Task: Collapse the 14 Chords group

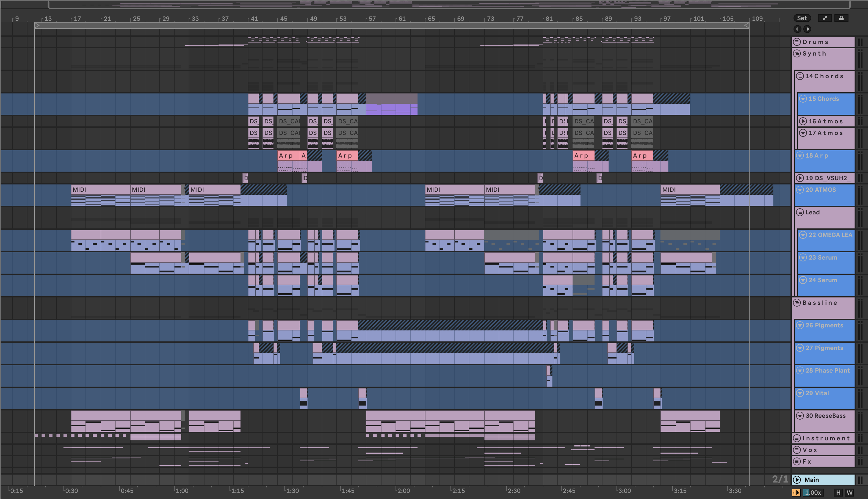Action: tap(800, 76)
